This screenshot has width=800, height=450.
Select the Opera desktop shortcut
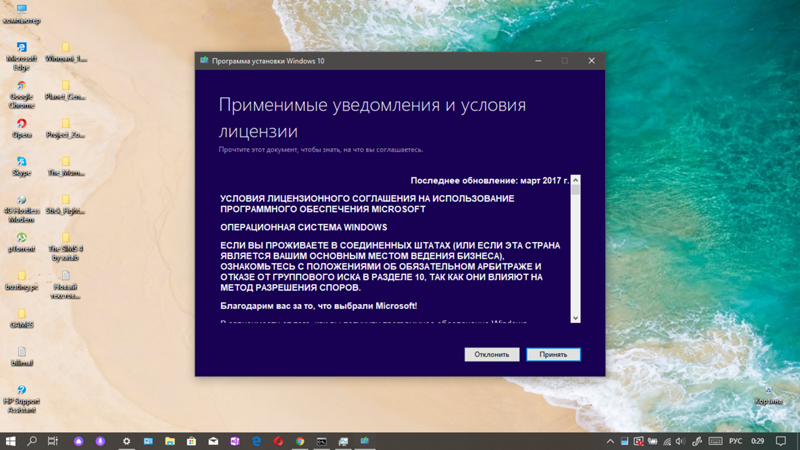pyautogui.click(x=21, y=128)
